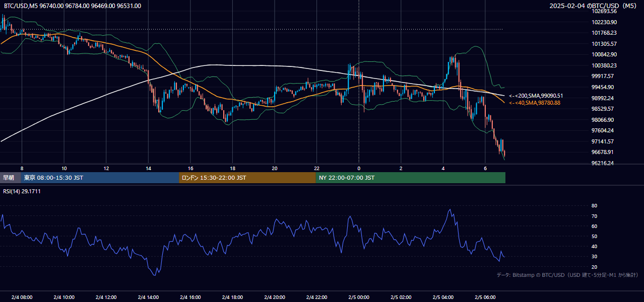The width and height of the screenshot is (644, 302).
Task: Click RSI scale value 70
Action: click(x=594, y=216)
